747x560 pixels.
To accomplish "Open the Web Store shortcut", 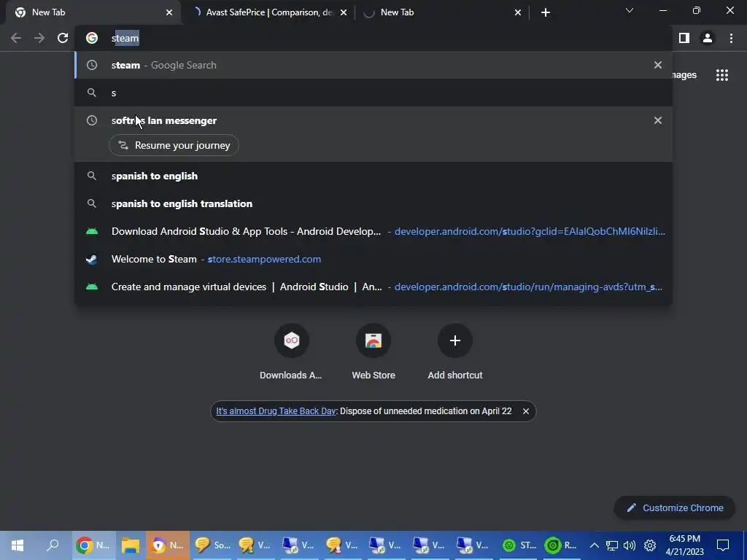I will 373,352.
